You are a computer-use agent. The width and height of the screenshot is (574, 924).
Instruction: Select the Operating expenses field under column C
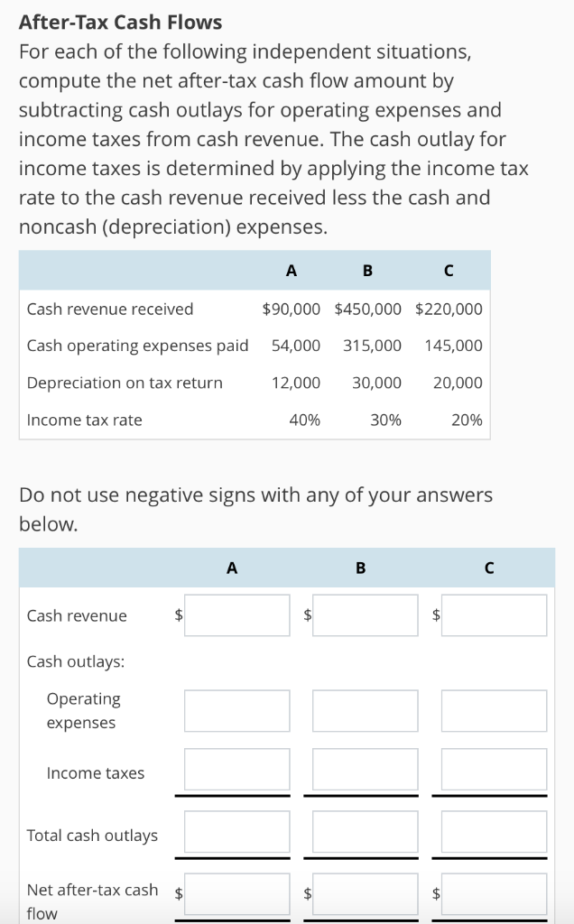pos(494,710)
